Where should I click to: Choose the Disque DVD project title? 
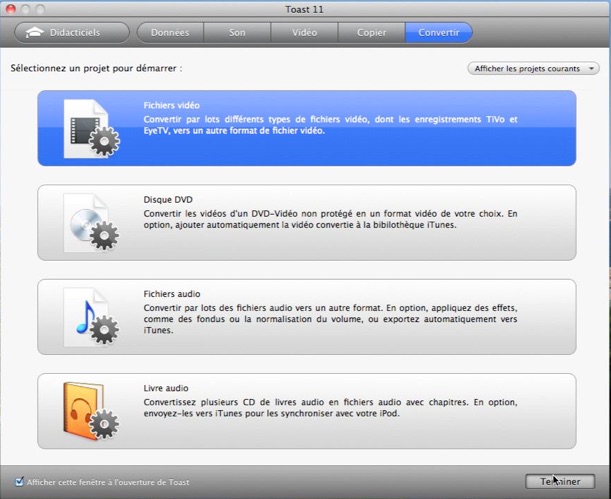point(168,200)
